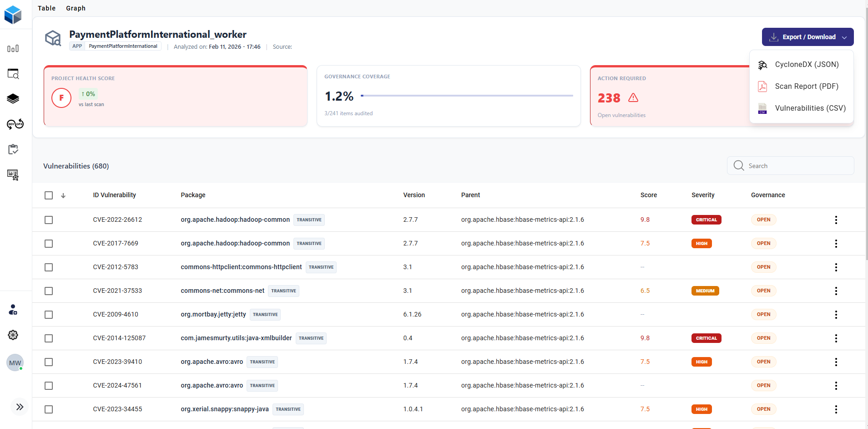Switch to the Graph tab
The width and height of the screenshot is (868, 429).
pos(76,8)
